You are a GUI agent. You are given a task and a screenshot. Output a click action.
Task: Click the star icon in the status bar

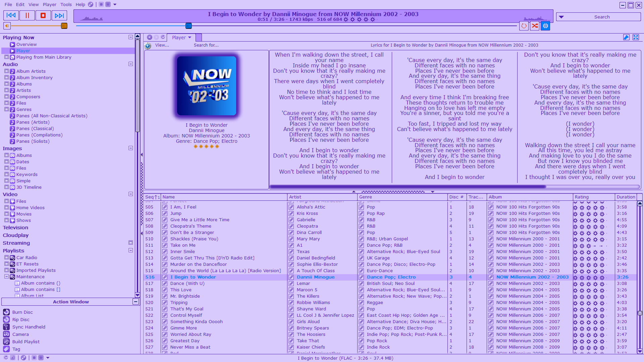(41, 358)
